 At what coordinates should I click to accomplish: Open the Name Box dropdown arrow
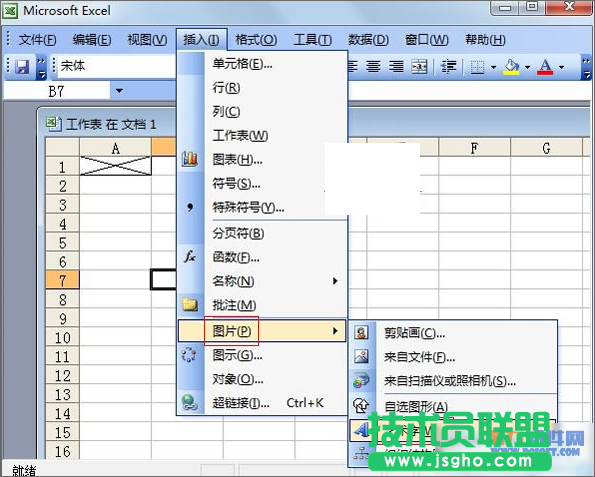click(x=119, y=91)
